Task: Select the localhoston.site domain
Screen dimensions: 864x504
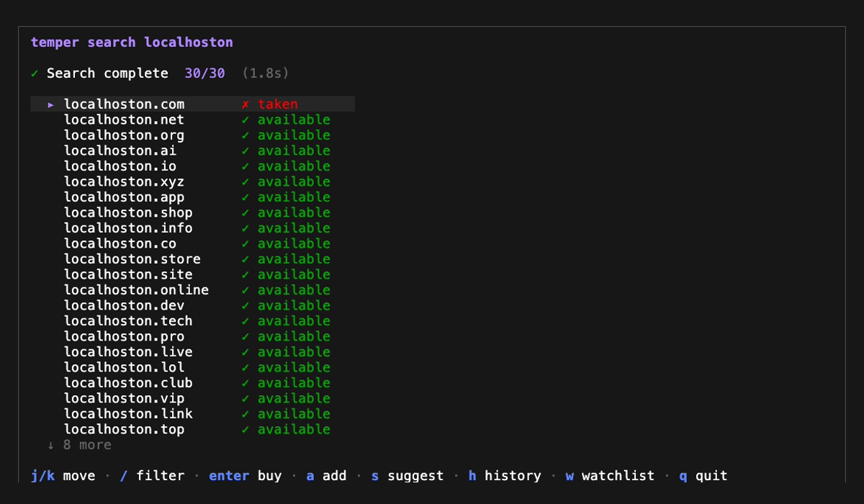Action: coord(128,274)
